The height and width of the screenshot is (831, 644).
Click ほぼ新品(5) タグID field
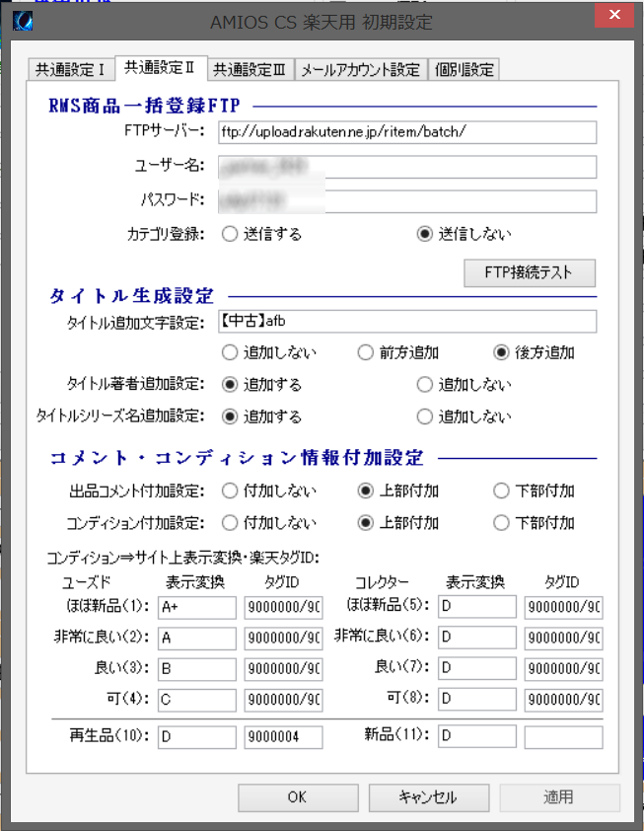[x=563, y=607]
